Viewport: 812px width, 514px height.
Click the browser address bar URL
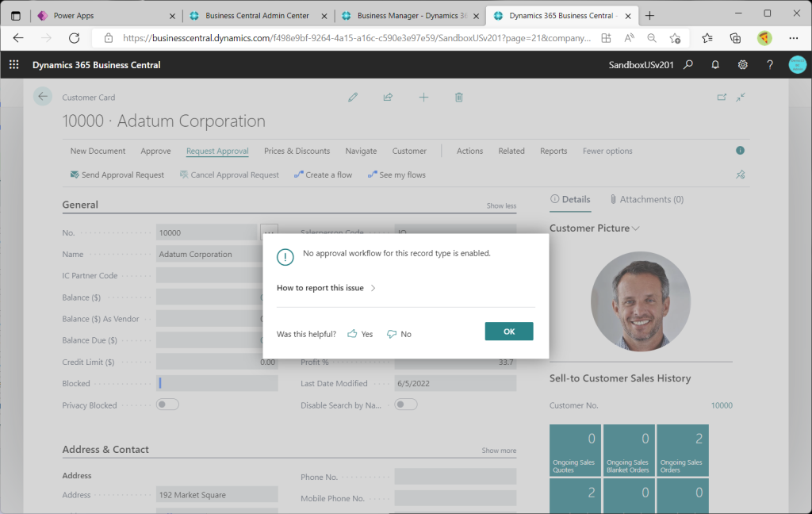coord(357,38)
